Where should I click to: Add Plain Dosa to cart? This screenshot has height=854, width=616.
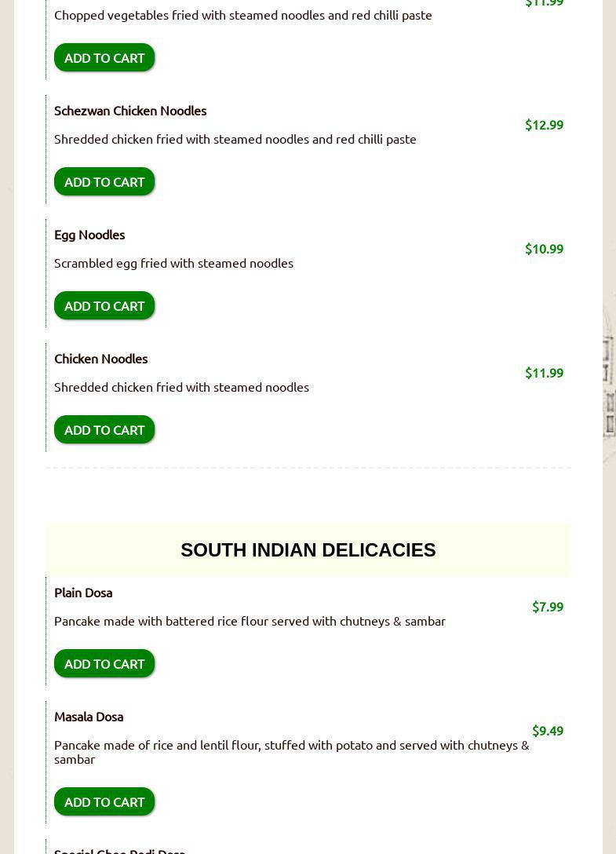point(104,663)
